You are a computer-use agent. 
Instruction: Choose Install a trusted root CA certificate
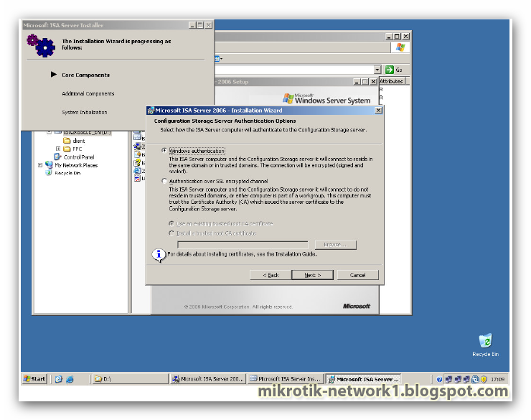click(171, 233)
